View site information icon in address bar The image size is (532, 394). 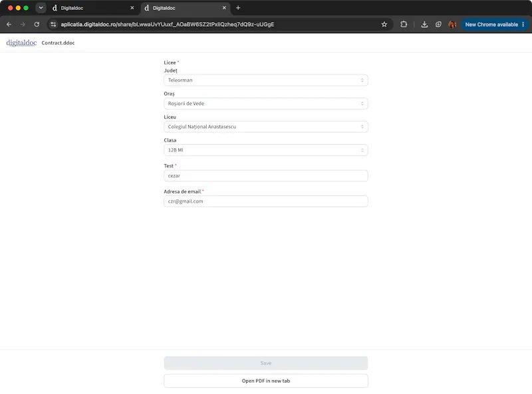53,25
